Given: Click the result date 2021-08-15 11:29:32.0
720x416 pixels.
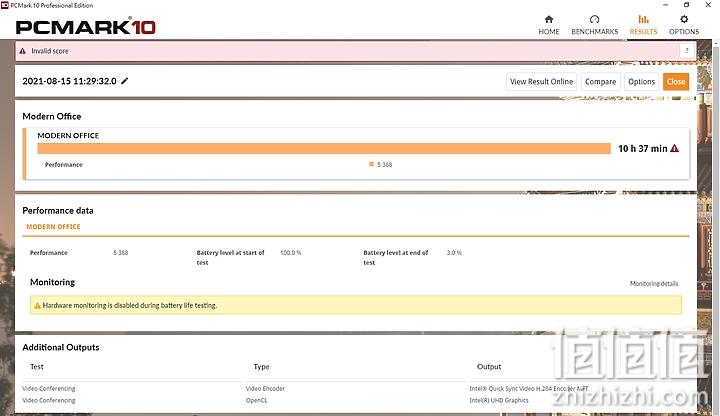Looking at the screenshot, I should coord(69,81).
